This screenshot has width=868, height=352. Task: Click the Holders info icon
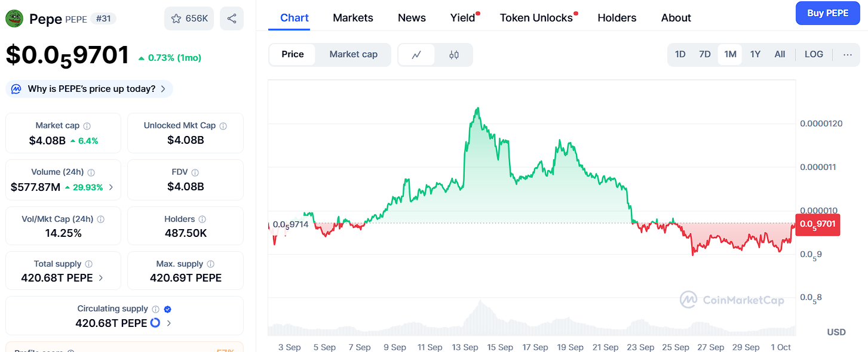(203, 220)
